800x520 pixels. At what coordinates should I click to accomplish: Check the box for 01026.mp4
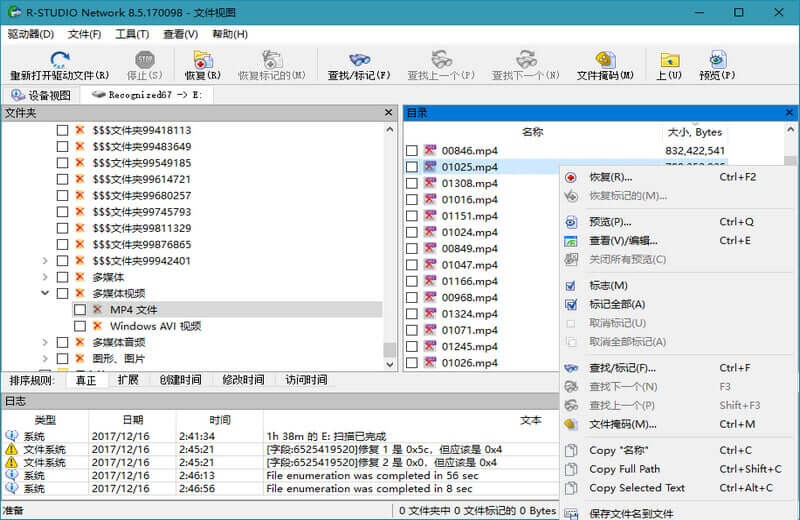[x=412, y=363]
